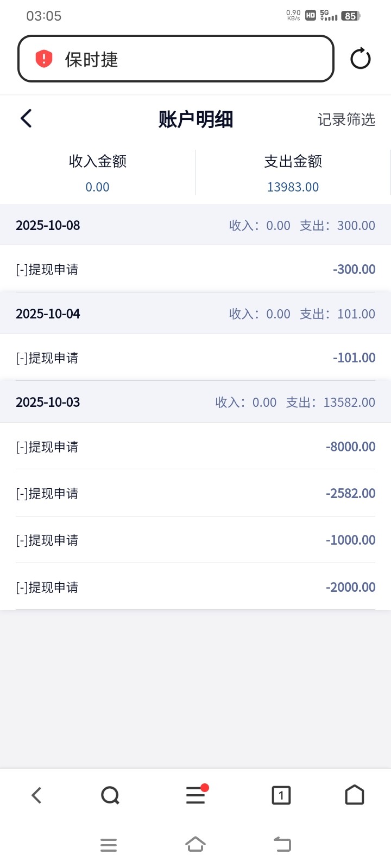Open the -2582.00 withdrawal entry
Screen dimensions: 391x868
click(195, 493)
